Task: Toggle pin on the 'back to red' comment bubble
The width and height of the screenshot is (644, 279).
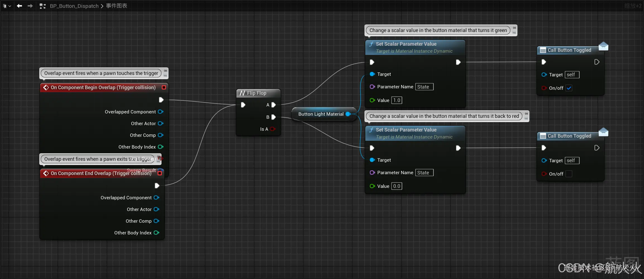Action: click(x=526, y=114)
